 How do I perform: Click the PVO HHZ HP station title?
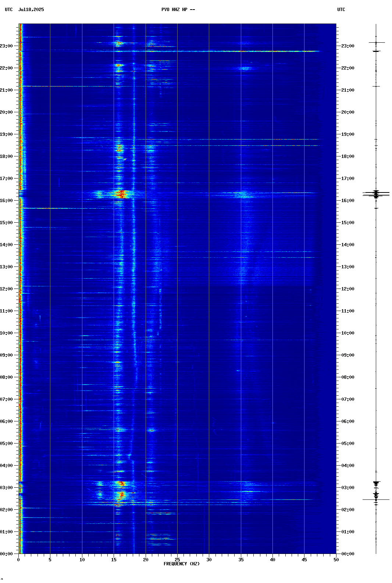[178, 10]
